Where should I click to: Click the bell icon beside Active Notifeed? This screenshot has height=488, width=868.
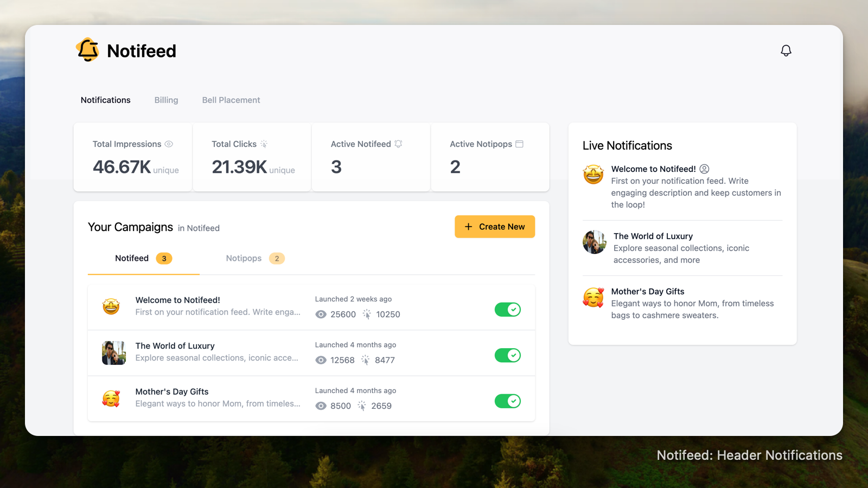point(398,144)
